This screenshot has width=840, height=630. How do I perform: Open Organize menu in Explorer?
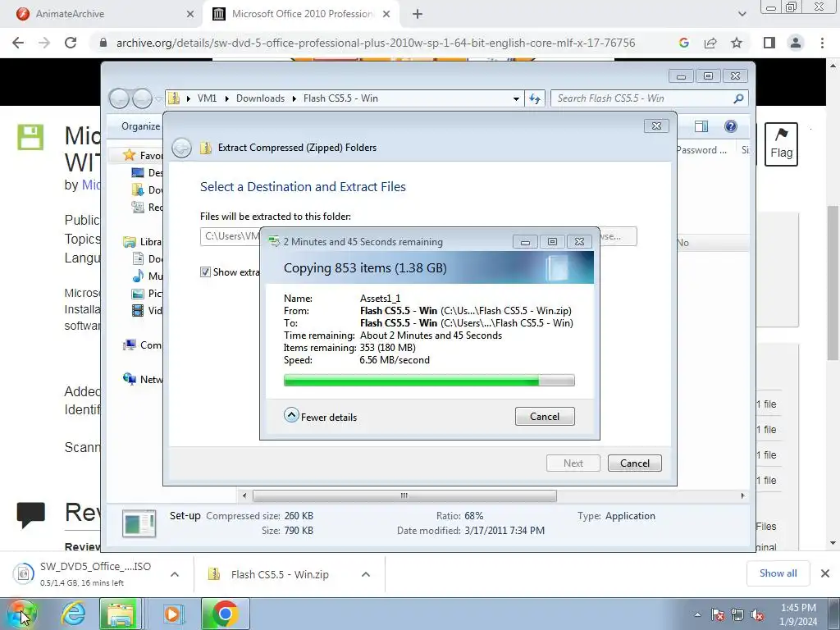[x=140, y=126]
